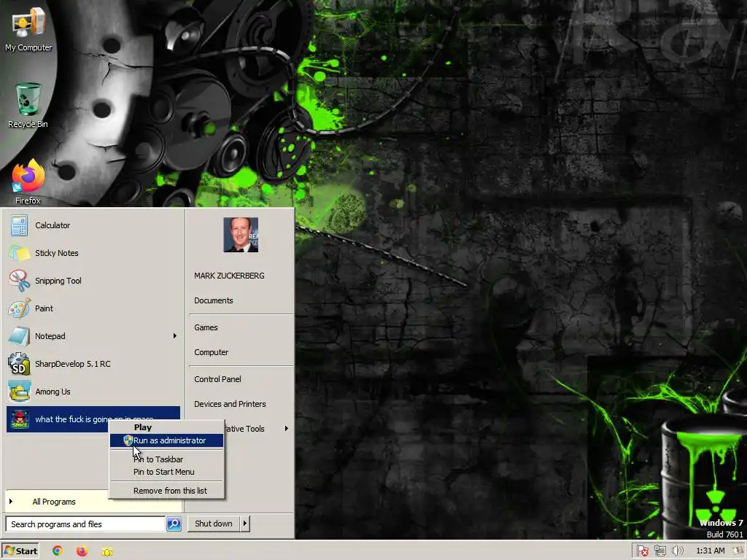Click the Action Center flag tray icon

[x=642, y=551]
